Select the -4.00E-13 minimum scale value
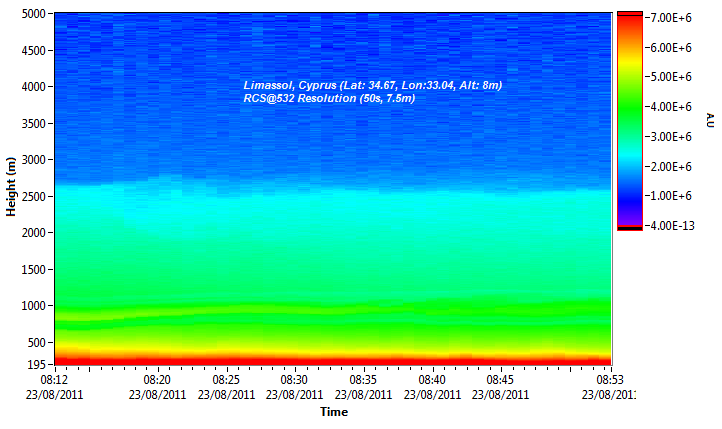 tap(673, 225)
